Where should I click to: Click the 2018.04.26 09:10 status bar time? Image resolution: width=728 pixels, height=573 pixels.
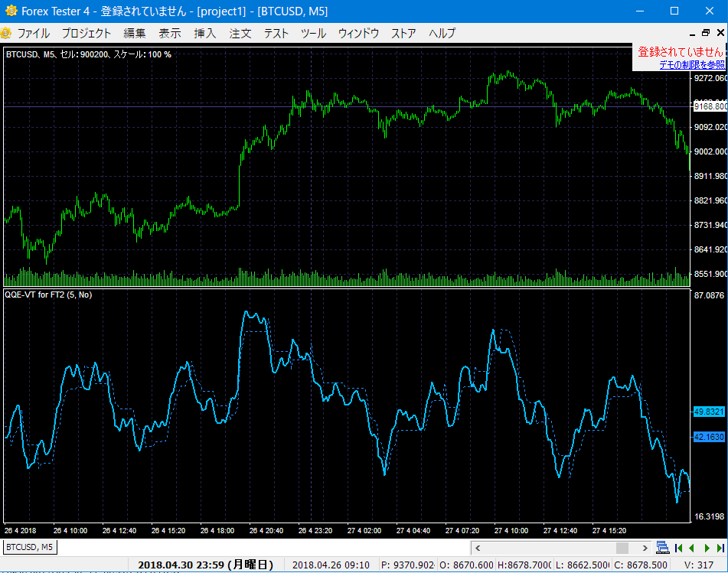pyautogui.click(x=331, y=565)
